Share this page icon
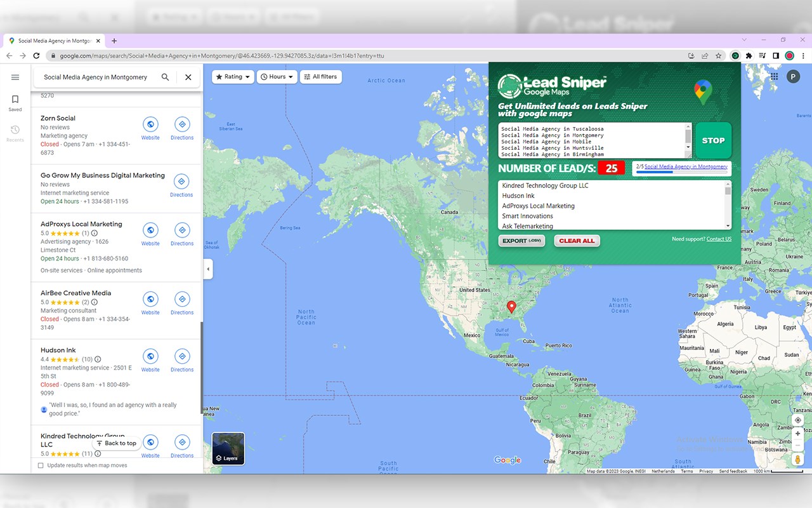The width and height of the screenshot is (812, 508). [x=705, y=56]
